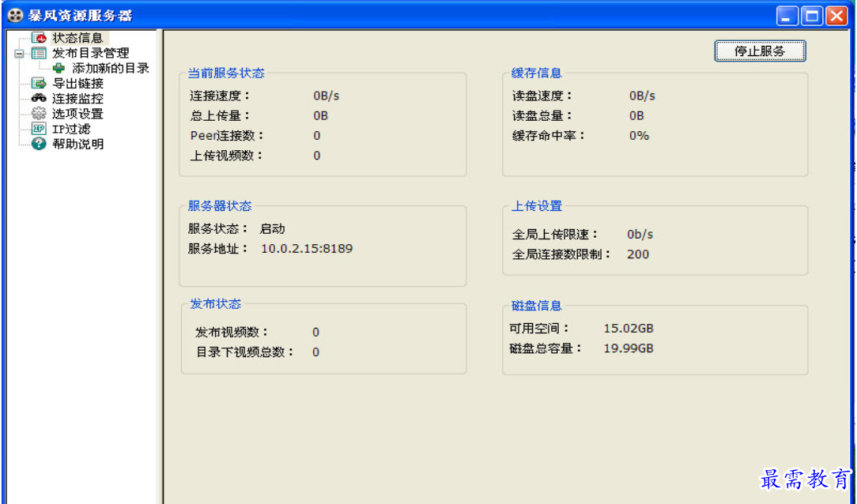Click the 上传视频数 label
The width and height of the screenshot is (857, 504).
coord(227,156)
